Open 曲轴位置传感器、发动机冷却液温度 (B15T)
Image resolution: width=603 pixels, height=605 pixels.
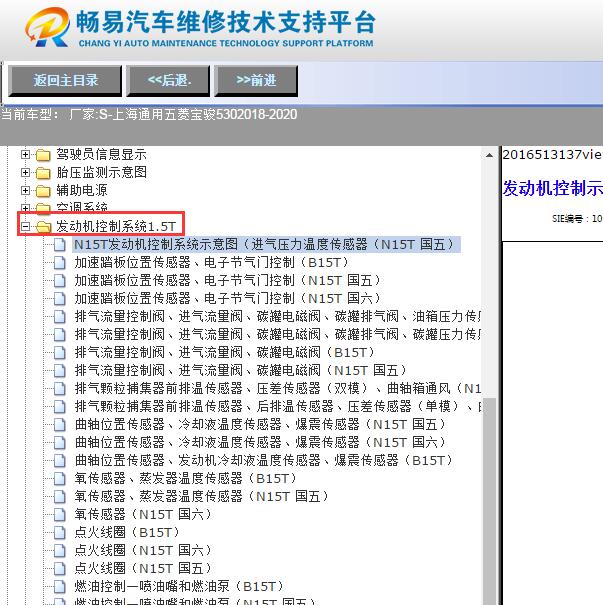click(263, 460)
